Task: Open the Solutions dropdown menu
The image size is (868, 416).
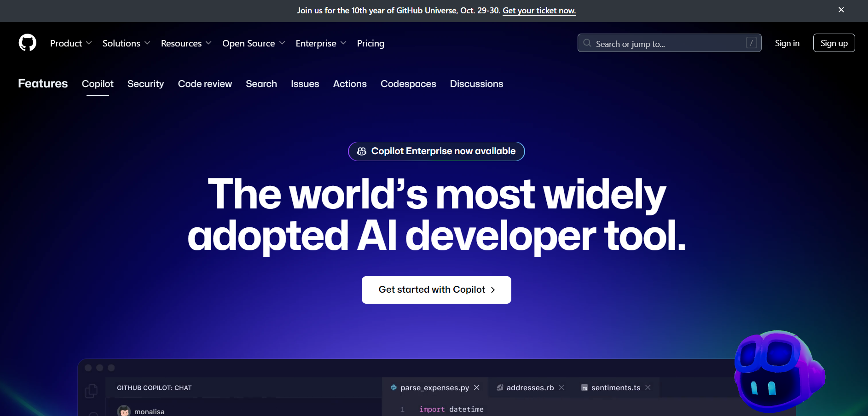Action: (126, 43)
